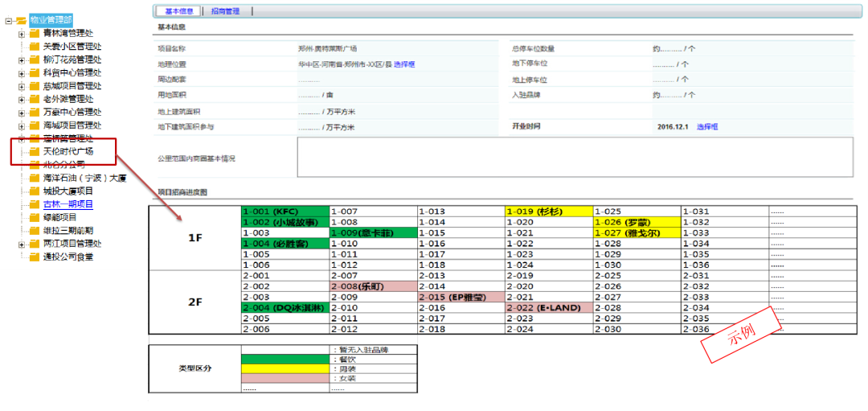Viewport: 868px width, 411px height.
Task: Expand the 两江项目管理处 tree node
Action: 22,244
